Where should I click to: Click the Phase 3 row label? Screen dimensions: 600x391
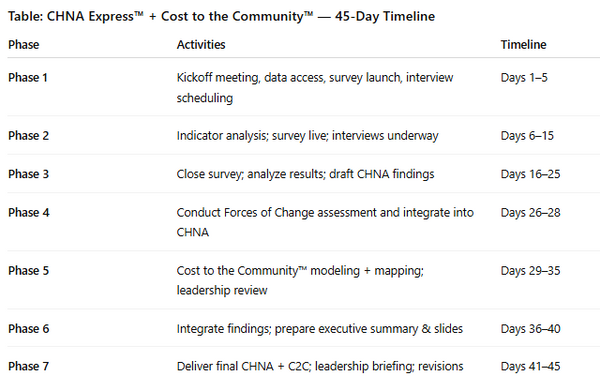pos(29,174)
